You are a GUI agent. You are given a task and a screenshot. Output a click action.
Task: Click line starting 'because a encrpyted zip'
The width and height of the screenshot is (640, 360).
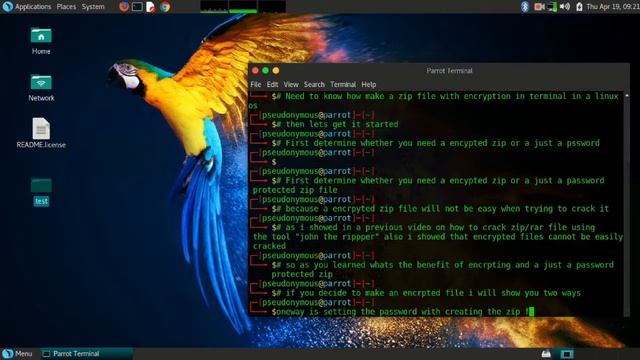click(x=447, y=209)
